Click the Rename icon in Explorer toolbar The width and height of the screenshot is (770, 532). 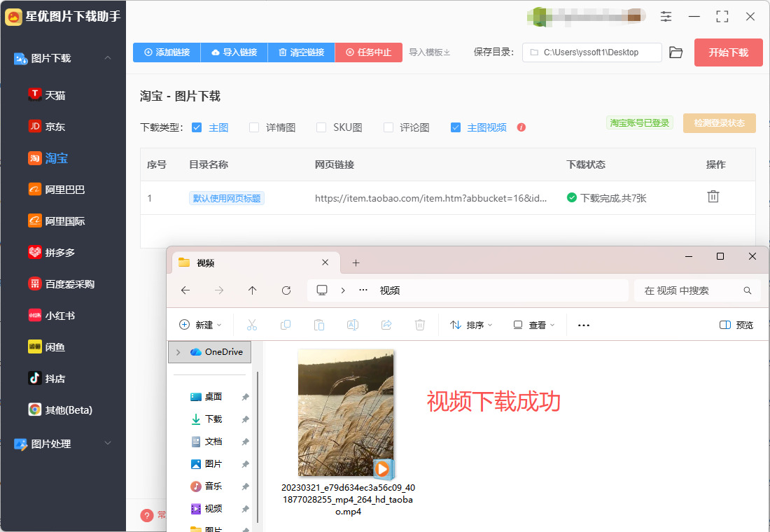point(353,325)
